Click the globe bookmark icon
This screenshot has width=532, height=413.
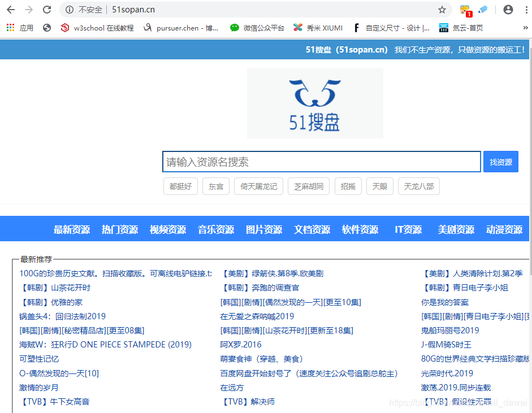pyautogui.click(x=47, y=28)
